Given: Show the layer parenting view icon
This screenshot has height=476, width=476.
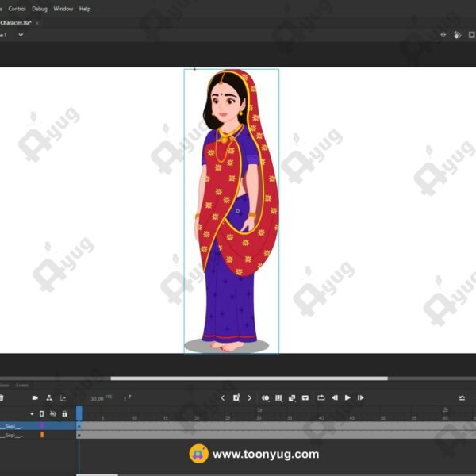Looking at the screenshot, I should coord(49,398).
